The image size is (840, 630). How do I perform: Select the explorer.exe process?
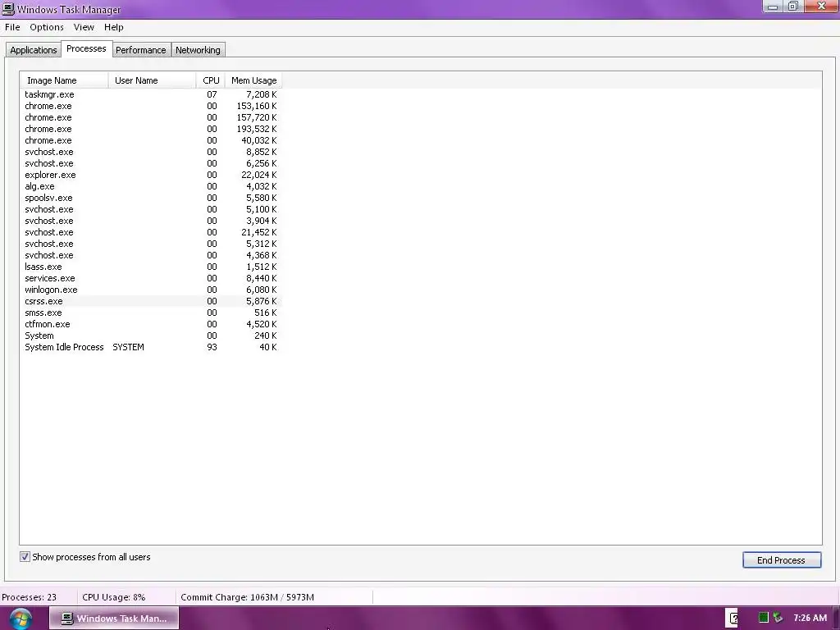pos(151,176)
